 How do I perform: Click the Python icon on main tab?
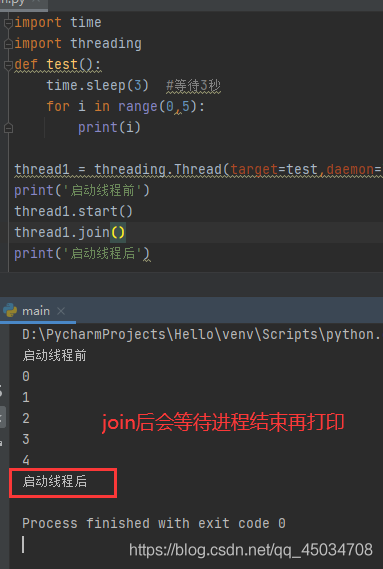(x=10, y=311)
